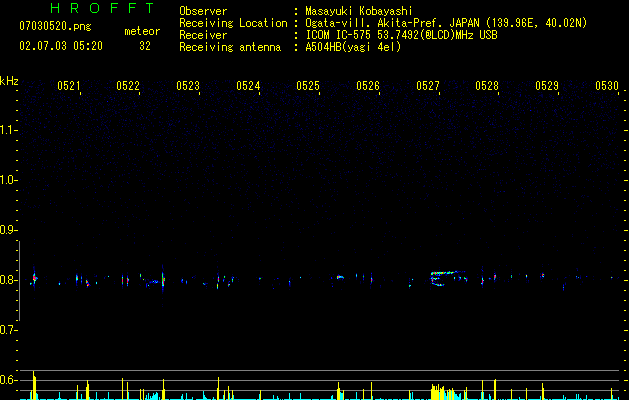
Task: Click the 0.8 kHz axis label
Action: (x=8, y=280)
